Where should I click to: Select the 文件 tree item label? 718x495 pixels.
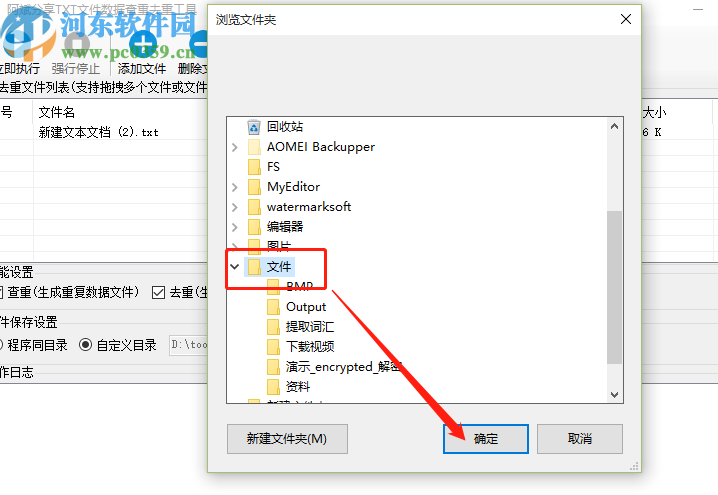[279, 267]
